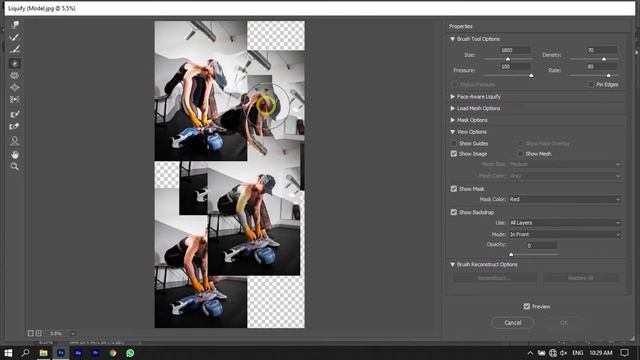Open the zoom percentage dropdown arrow
Screen dimensions: 640x360
(73, 333)
